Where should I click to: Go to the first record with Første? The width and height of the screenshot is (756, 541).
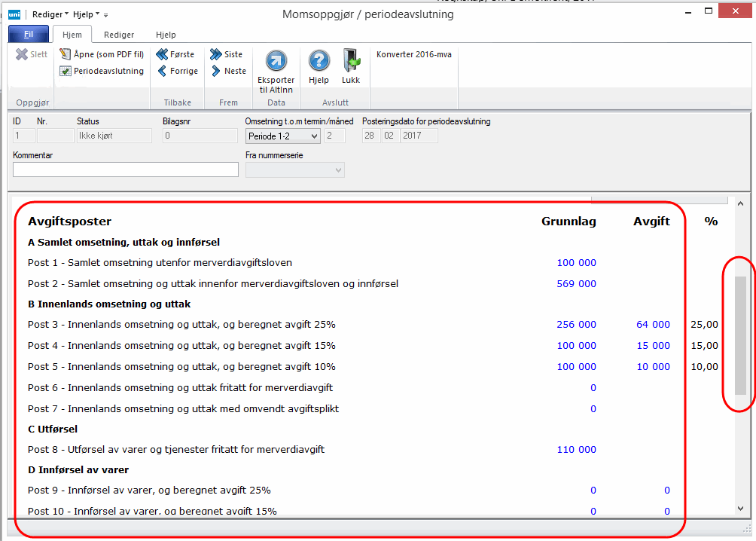tap(175, 54)
